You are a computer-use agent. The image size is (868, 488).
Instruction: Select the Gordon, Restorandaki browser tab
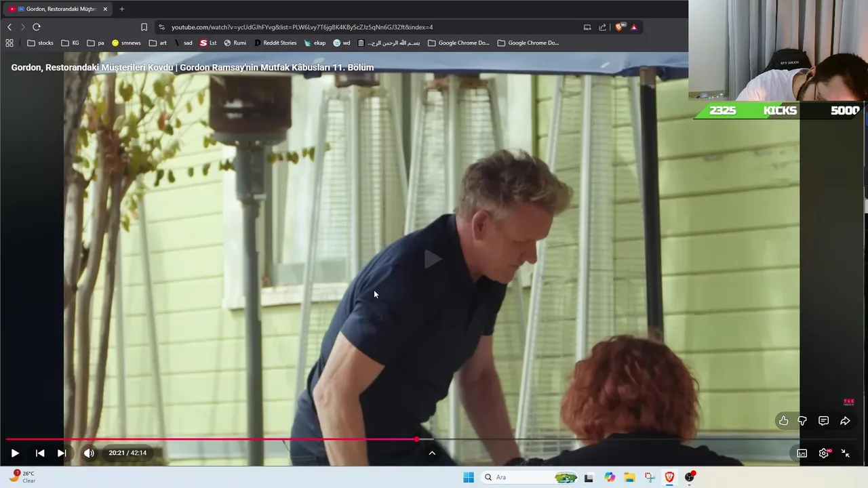(x=58, y=9)
